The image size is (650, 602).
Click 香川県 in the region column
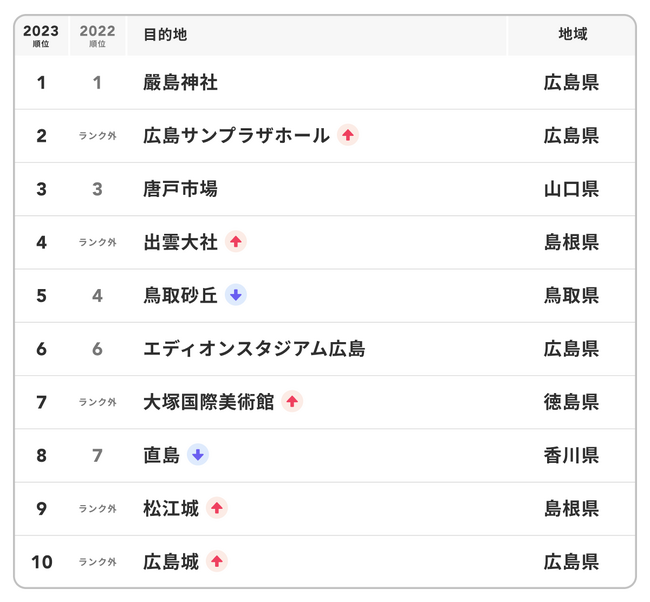[x=571, y=455]
